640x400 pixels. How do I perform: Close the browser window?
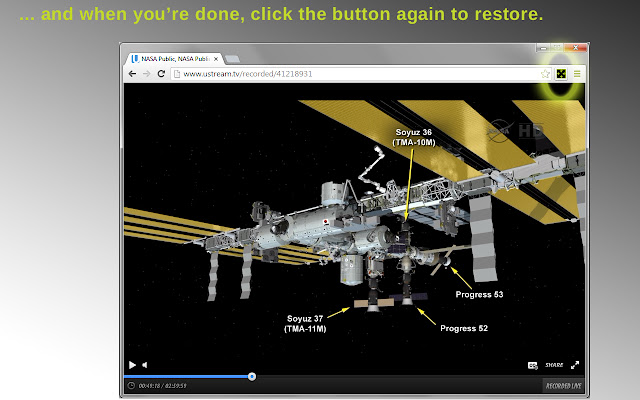pos(576,48)
